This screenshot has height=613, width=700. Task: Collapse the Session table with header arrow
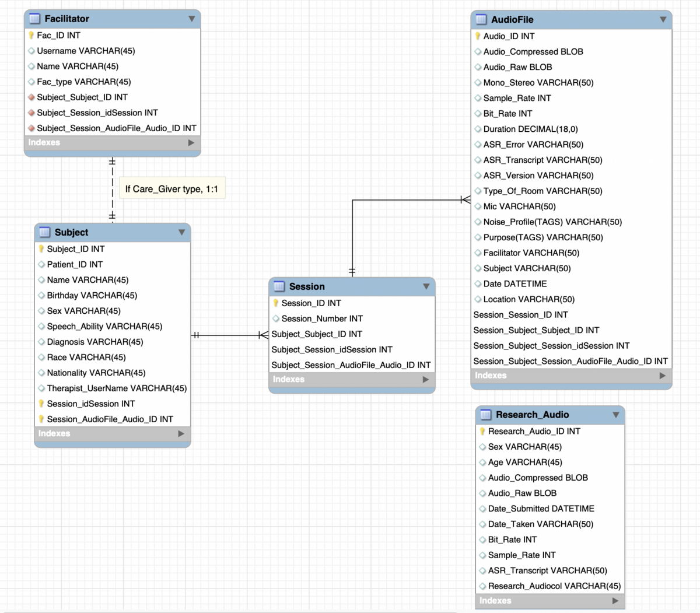(x=426, y=286)
